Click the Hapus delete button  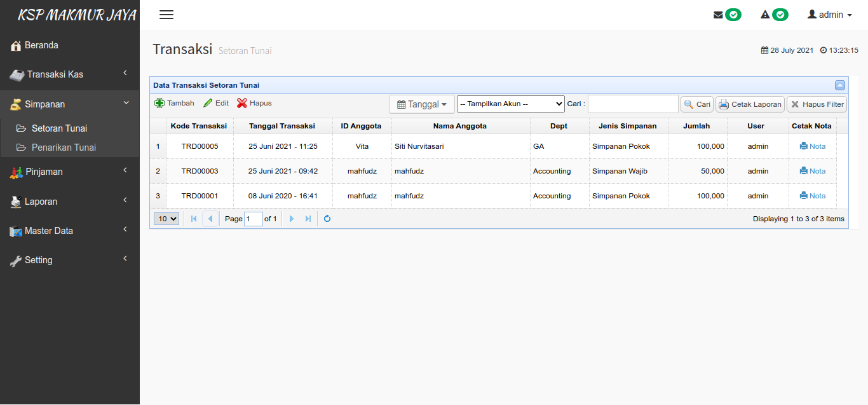point(254,103)
